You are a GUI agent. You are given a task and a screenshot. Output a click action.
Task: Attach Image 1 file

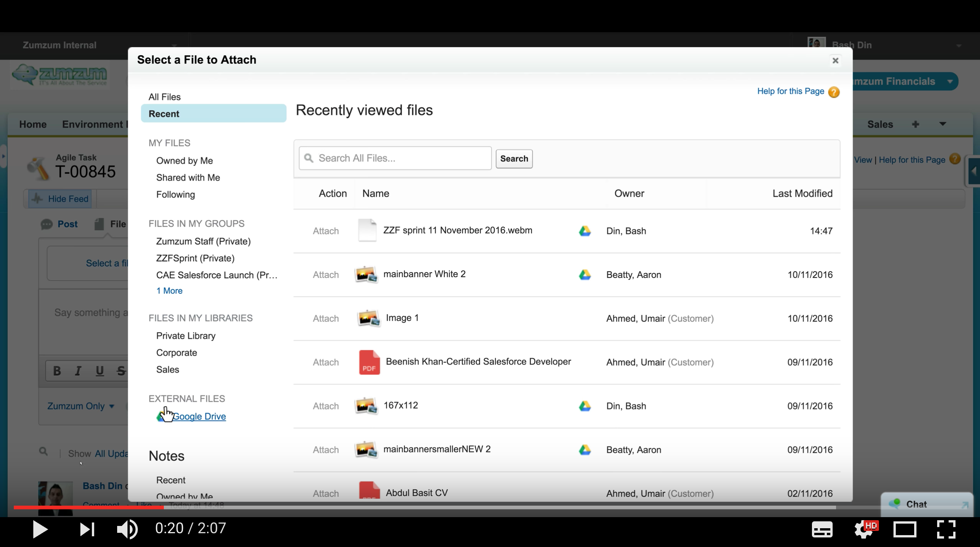[x=326, y=318]
